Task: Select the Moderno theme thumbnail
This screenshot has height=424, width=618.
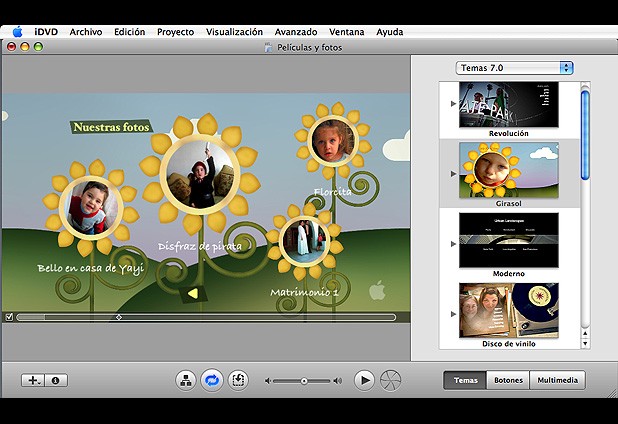Action: pyautogui.click(x=509, y=240)
